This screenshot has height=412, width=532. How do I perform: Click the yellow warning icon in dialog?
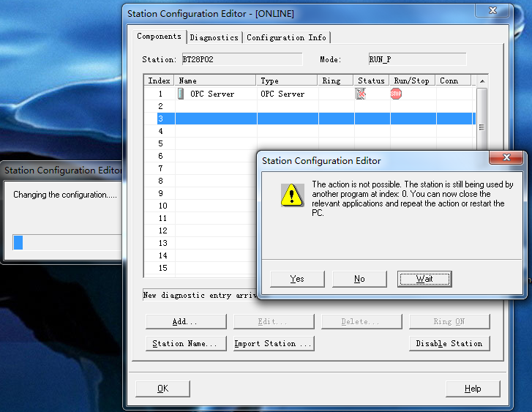[292, 194]
